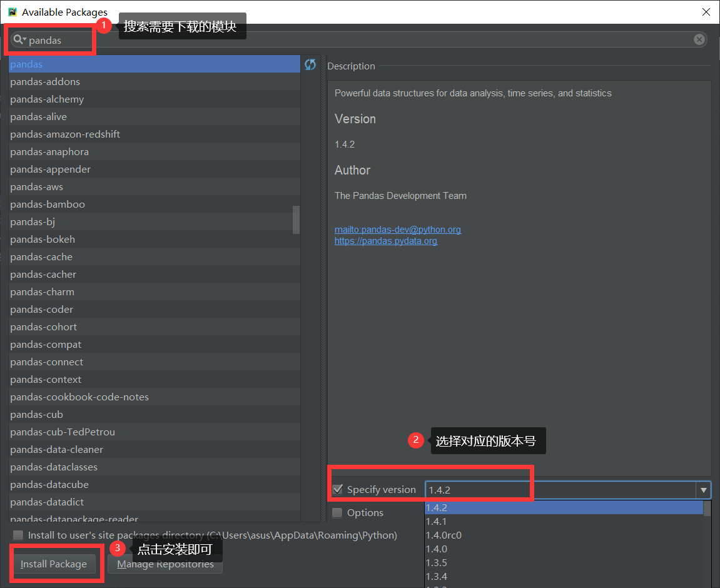This screenshot has height=588, width=720.
Task: Select pandas-coder in the list
Action: tap(155, 310)
